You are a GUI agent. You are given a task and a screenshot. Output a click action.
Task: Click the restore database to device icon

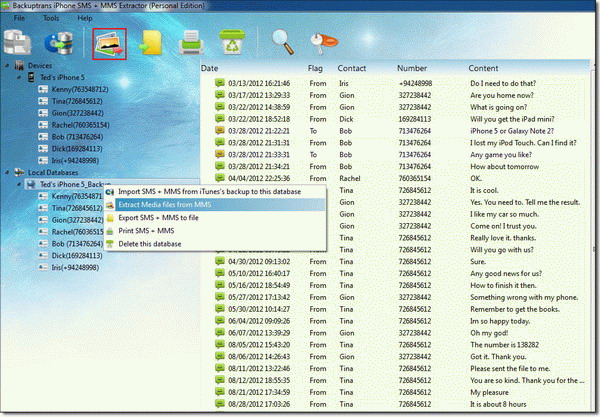(59, 42)
